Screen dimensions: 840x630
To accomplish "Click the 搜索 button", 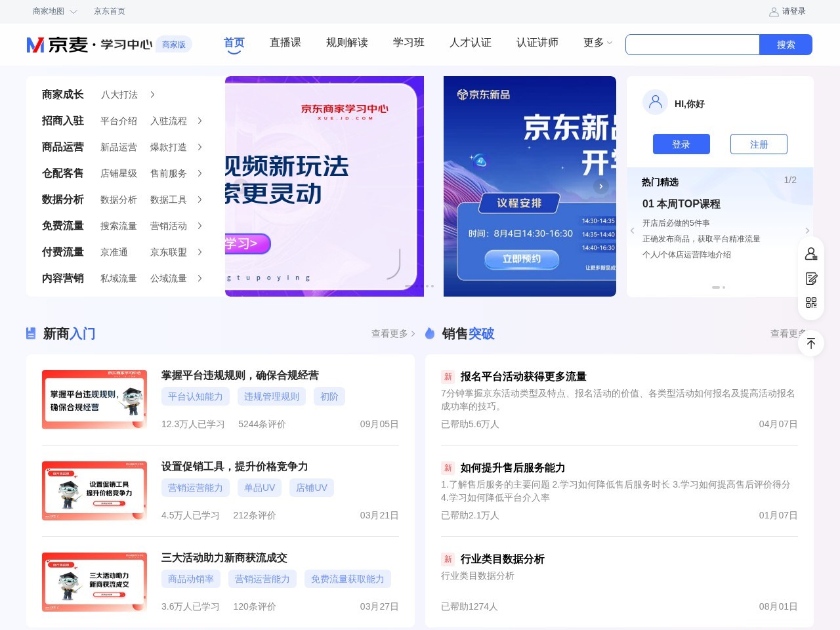I will tap(786, 45).
